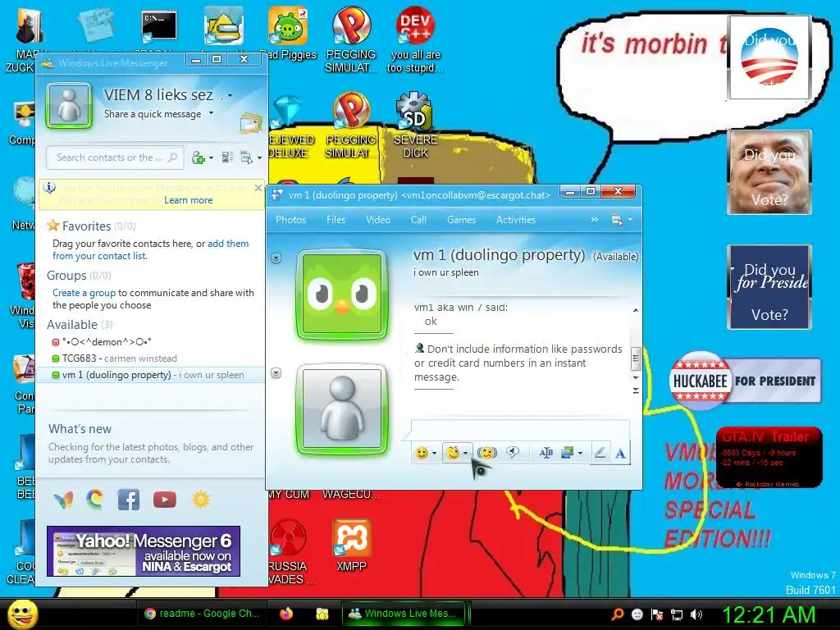This screenshot has height=630, width=840.
Task: Click the Yahoo! Messenger 6 ad banner
Action: (143, 550)
